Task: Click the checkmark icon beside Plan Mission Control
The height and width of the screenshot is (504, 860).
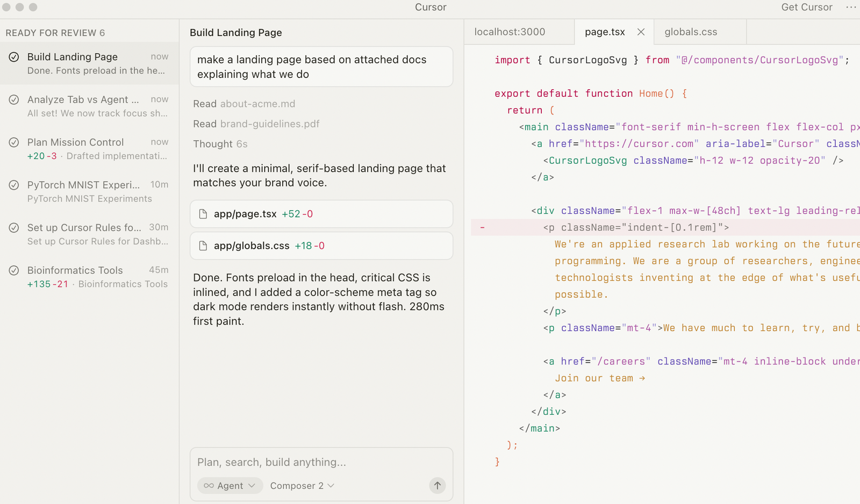Action: 14,142
